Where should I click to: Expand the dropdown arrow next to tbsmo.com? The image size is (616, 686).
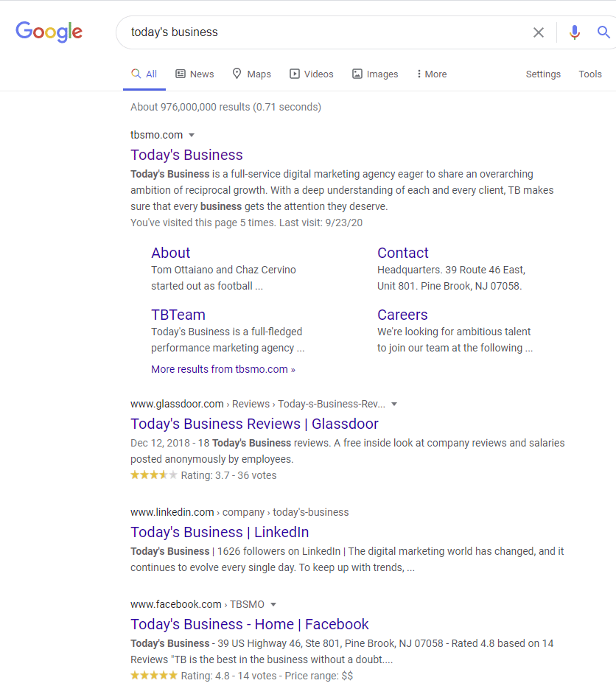[x=191, y=135]
